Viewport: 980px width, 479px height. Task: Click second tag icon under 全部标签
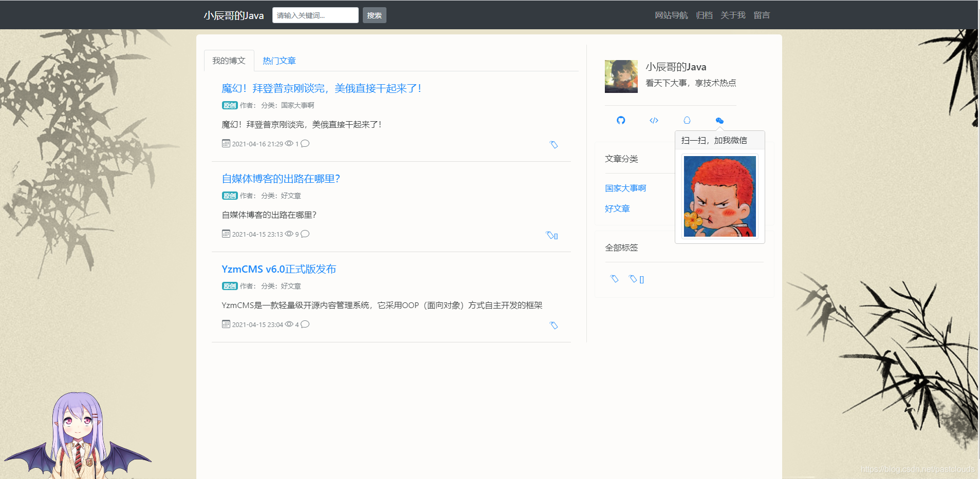click(633, 279)
